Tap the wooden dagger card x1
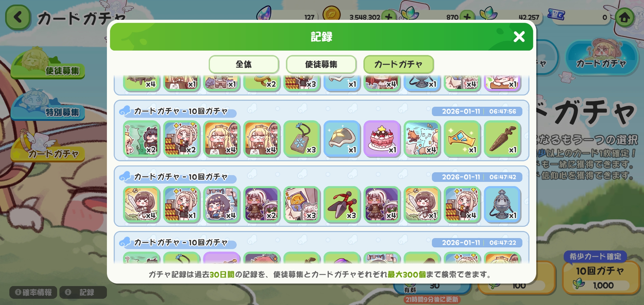 click(502, 139)
